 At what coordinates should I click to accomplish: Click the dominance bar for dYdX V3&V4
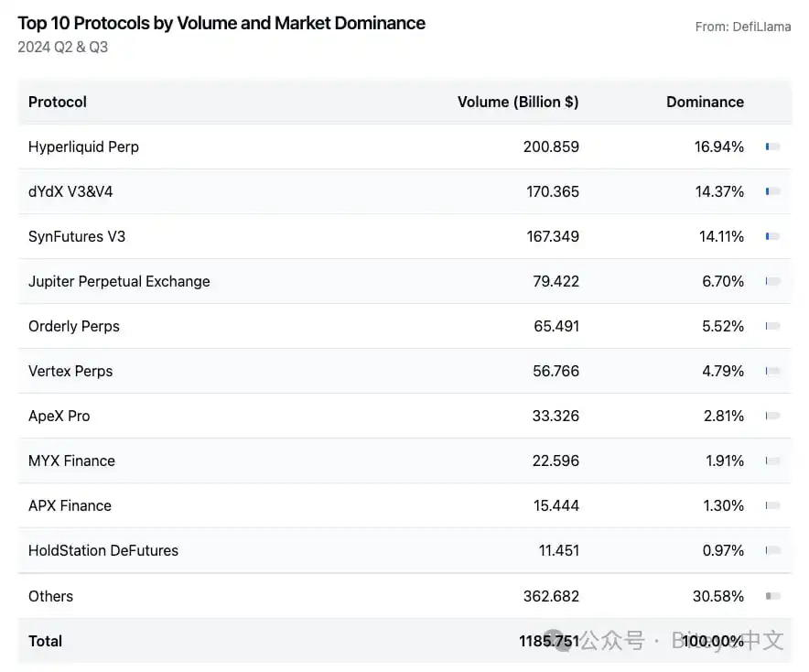point(772,191)
